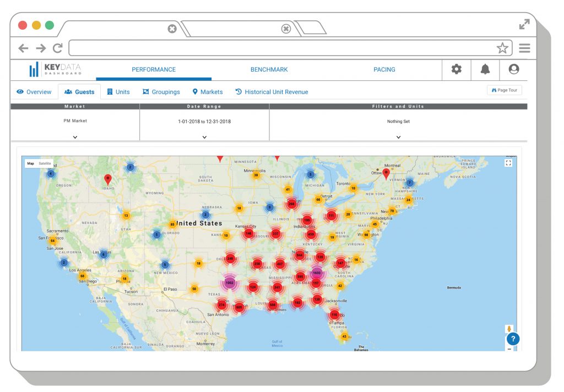Expand the Market dropdown chevron
The width and height of the screenshot is (564, 392).
tap(75, 137)
